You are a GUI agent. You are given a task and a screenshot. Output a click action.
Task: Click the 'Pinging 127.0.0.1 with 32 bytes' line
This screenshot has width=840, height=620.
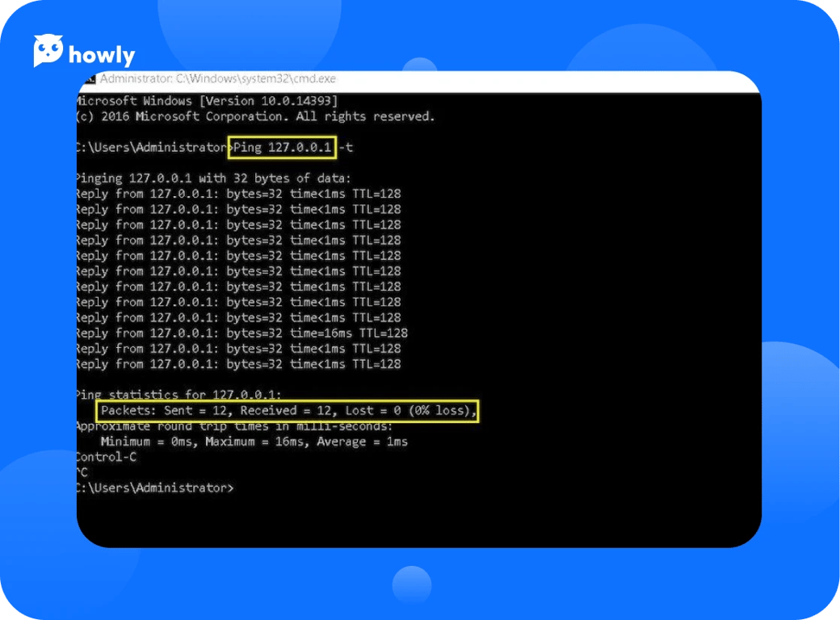213,178
